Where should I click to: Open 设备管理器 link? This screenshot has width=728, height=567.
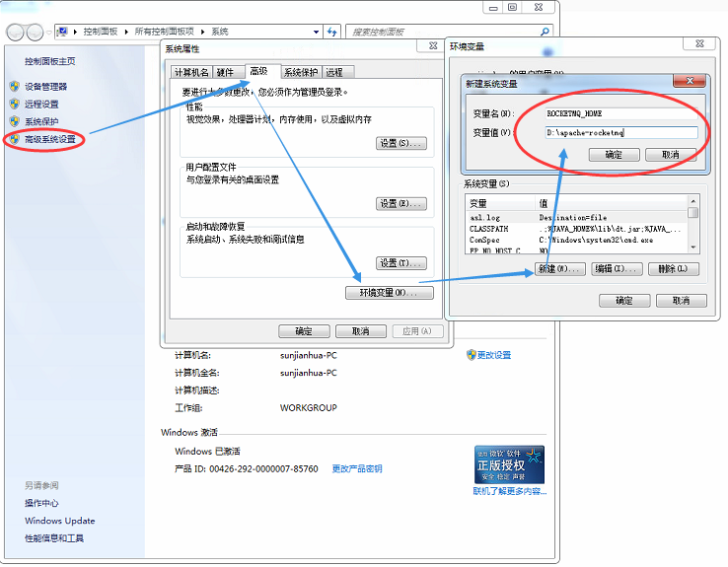click(46, 87)
